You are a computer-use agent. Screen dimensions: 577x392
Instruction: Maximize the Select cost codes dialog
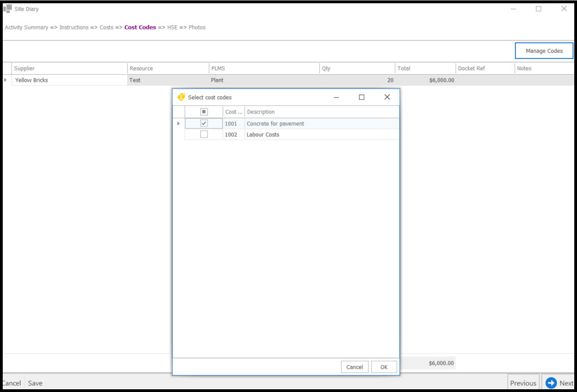pos(361,97)
